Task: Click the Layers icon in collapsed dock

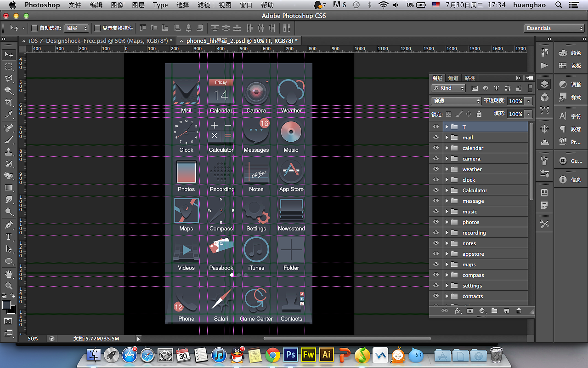Action: (x=544, y=85)
